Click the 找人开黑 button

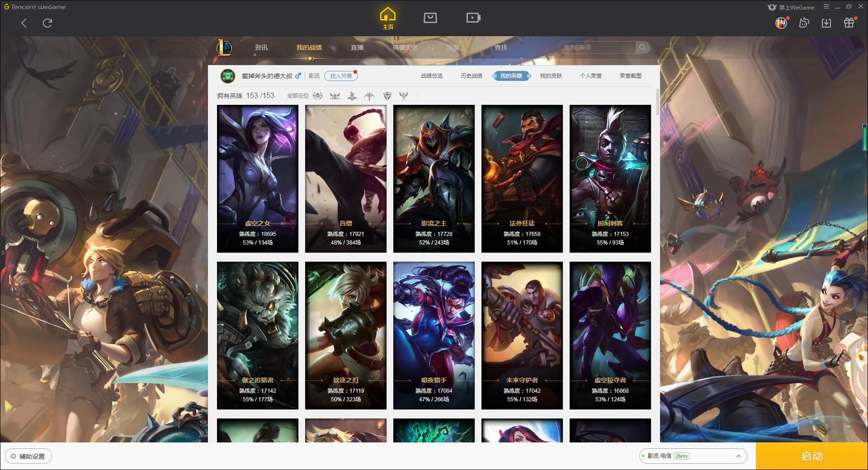(x=341, y=76)
